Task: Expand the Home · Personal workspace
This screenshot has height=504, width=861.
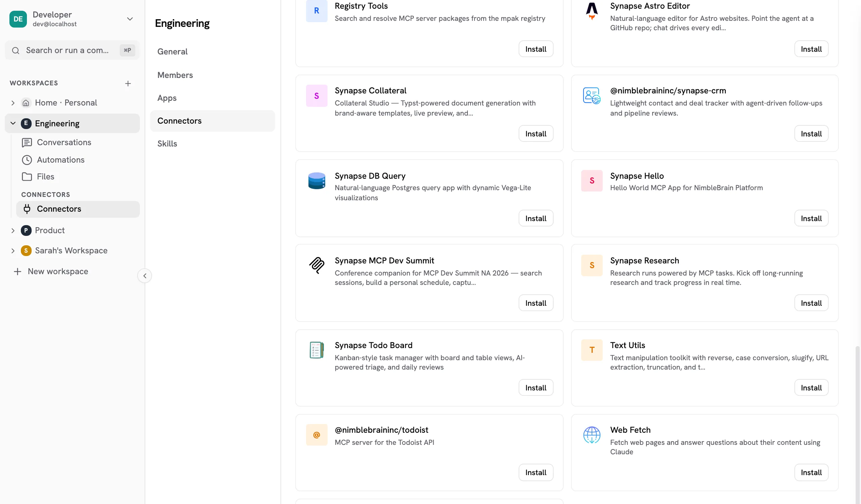Action: 13,103
